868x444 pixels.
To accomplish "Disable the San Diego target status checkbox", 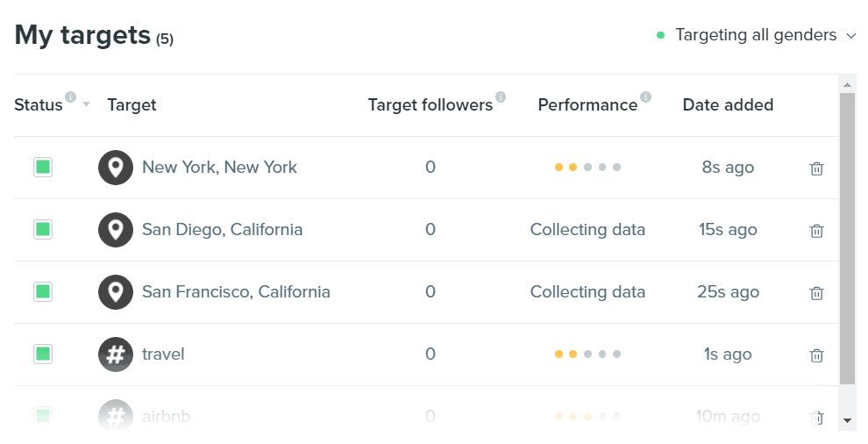I will pos(43,229).
